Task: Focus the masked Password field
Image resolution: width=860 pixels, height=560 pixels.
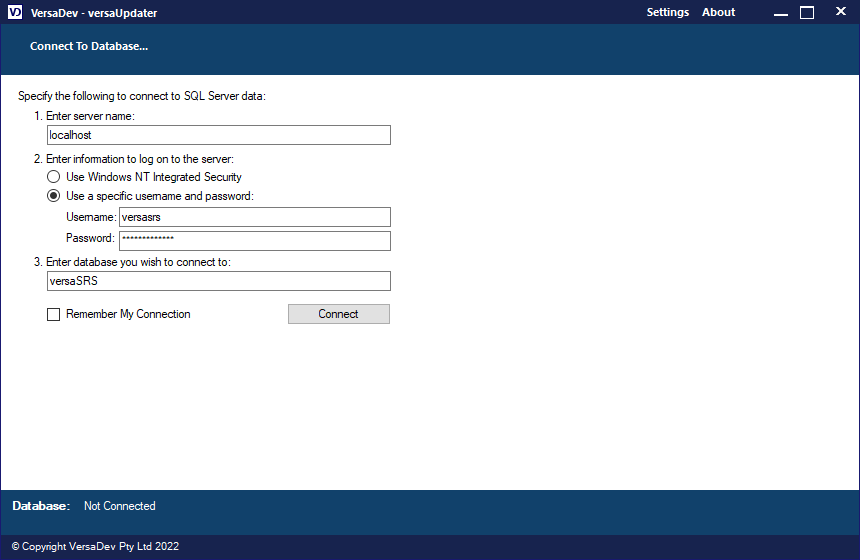Action: click(254, 240)
